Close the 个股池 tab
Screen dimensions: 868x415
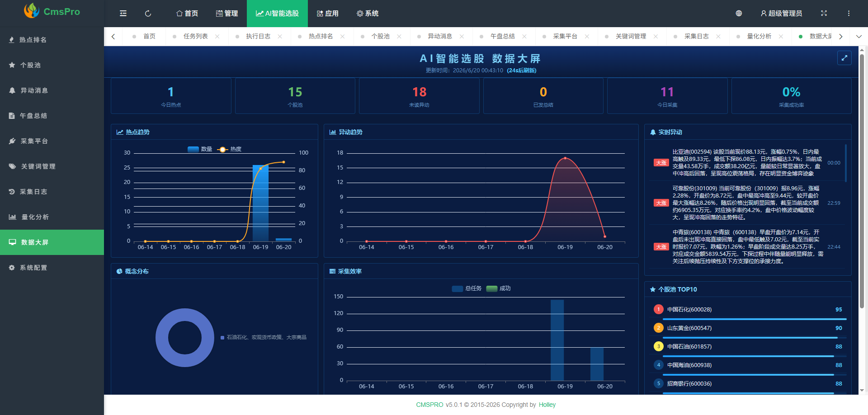pyautogui.click(x=399, y=37)
